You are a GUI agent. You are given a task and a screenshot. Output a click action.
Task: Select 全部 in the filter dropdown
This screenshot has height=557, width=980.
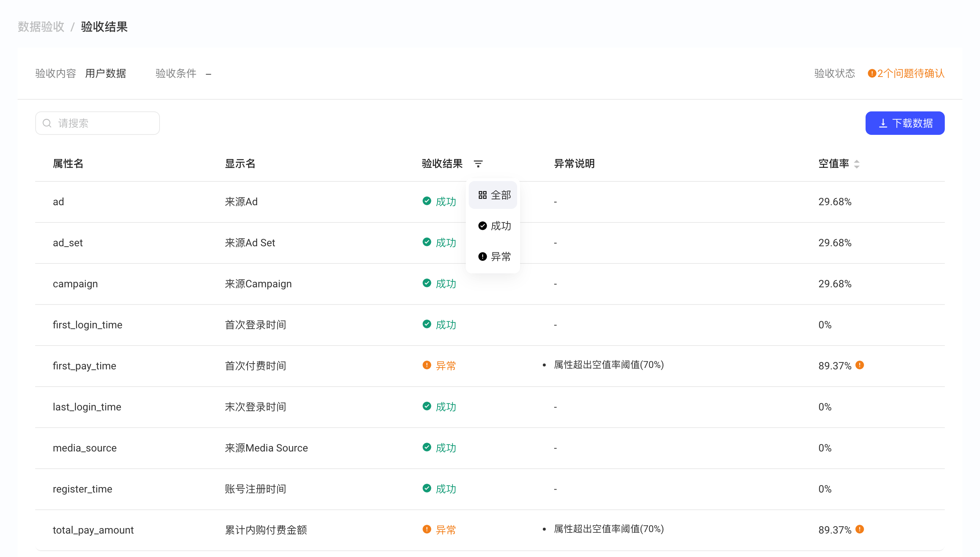click(x=493, y=195)
